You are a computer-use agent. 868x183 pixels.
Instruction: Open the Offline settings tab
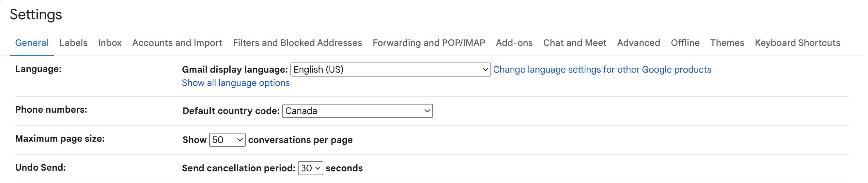coord(685,43)
